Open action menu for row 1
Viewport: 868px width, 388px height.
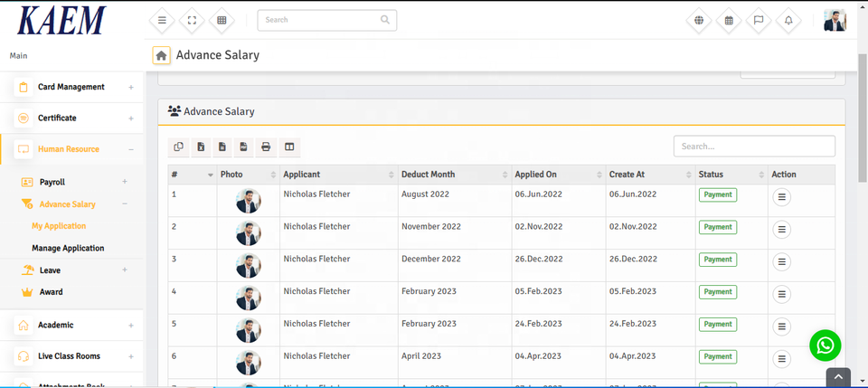(x=781, y=197)
